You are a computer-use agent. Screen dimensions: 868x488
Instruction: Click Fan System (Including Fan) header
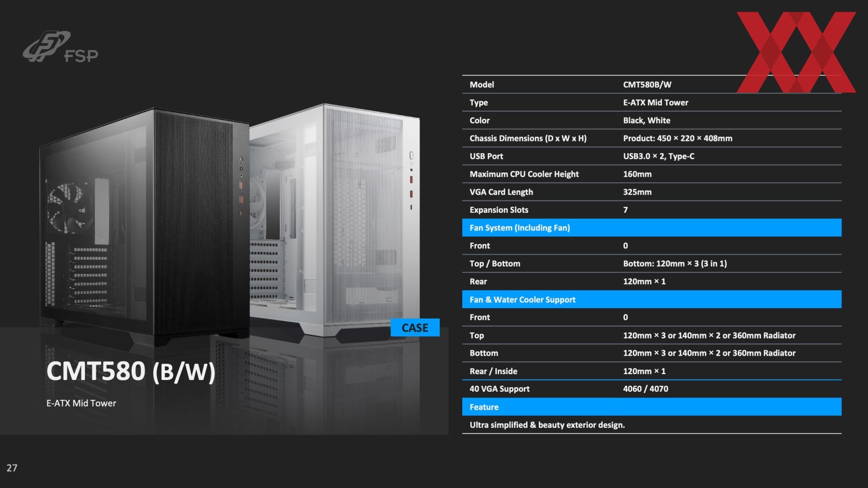pos(651,228)
